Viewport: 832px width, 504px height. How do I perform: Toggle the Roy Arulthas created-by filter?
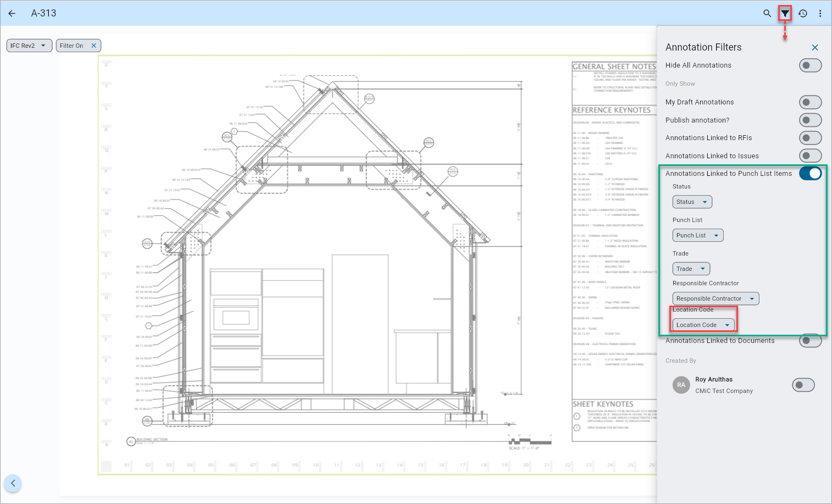pyautogui.click(x=803, y=385)
